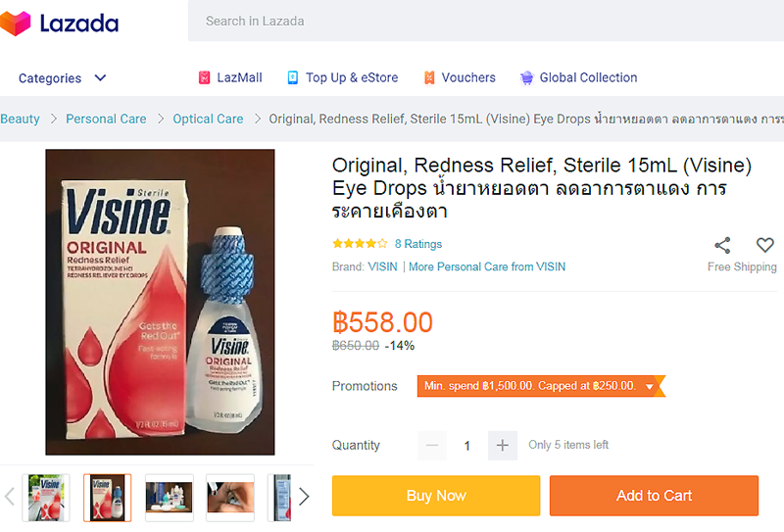Select the eye close-up thumbnail
This screenshot has width=784, height=532.
click(x=230, y=498)
